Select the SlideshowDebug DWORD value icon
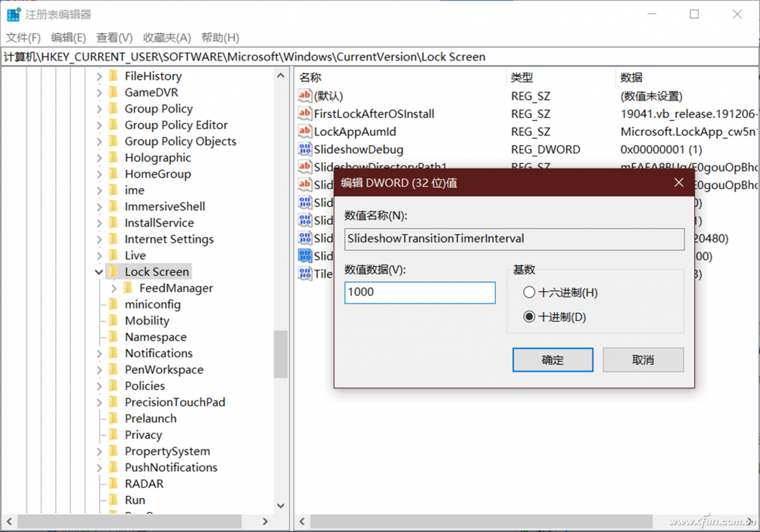The width and height of the screenshot is (760, 532). [305, 149]
